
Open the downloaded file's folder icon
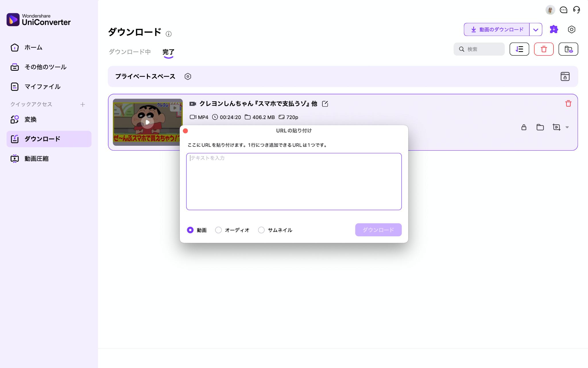pos(540,127)
